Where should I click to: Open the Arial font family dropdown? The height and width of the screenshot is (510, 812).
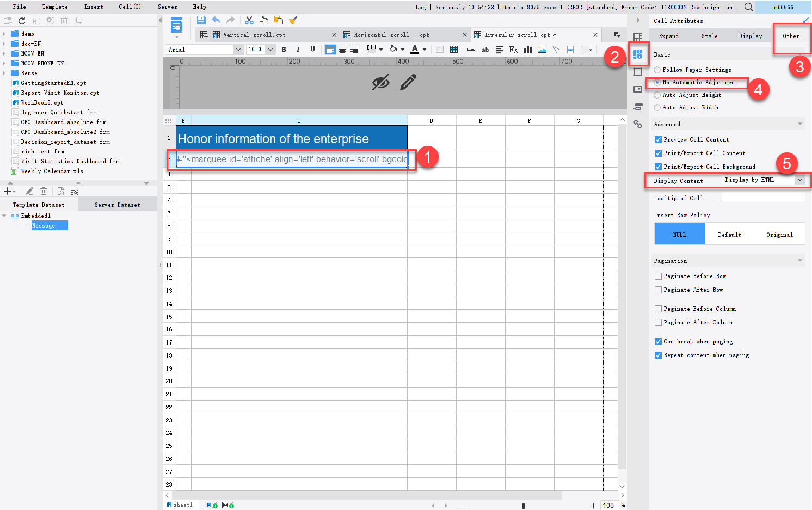coord(238,50)
